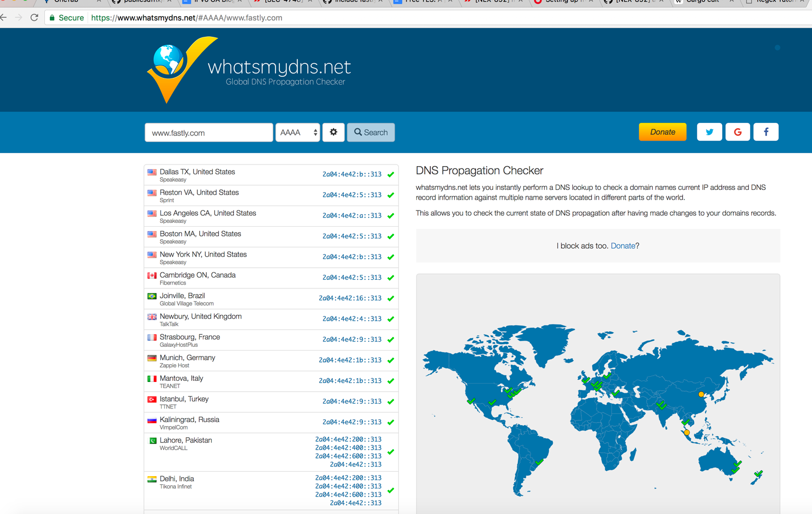Click the Canadian flag beside Cambridge ON
Screen dimensions: 812x514
tap(152, 276)
